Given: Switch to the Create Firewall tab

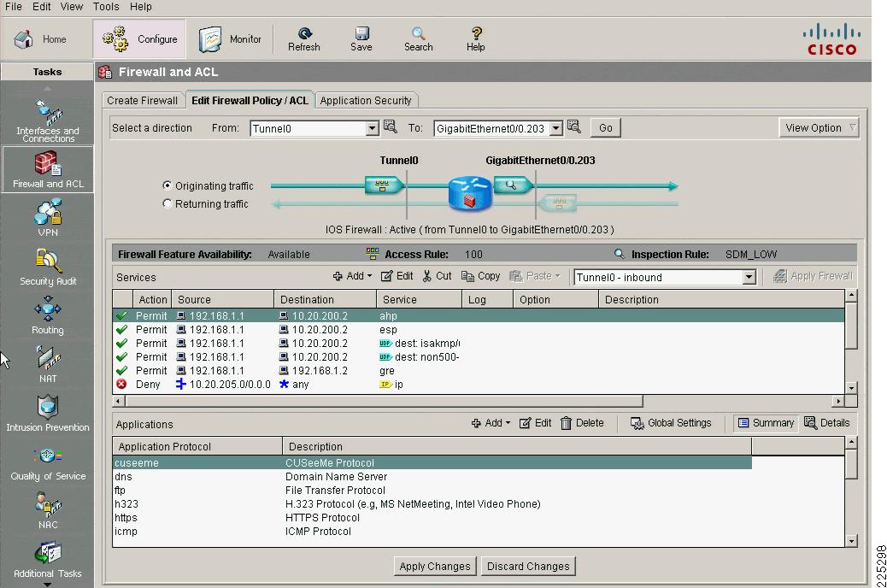Looking at the screenshot, I should coord(142,101).
